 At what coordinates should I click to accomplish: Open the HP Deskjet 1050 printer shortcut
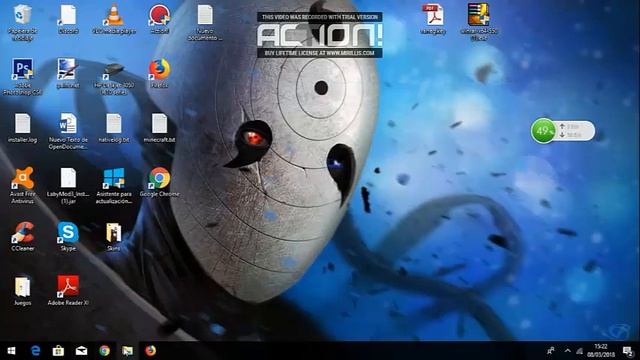[x=113, y=70]
